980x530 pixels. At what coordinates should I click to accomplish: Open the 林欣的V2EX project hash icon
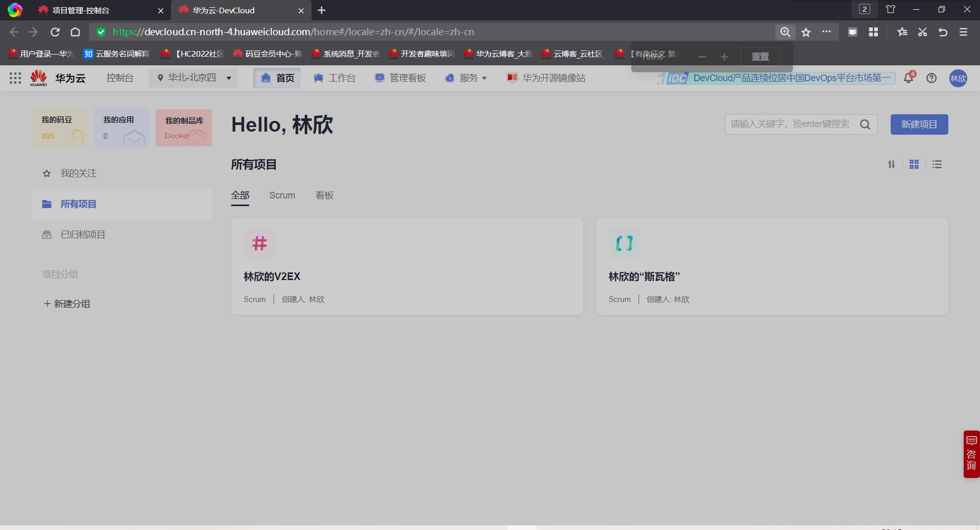tap(259, 243)
